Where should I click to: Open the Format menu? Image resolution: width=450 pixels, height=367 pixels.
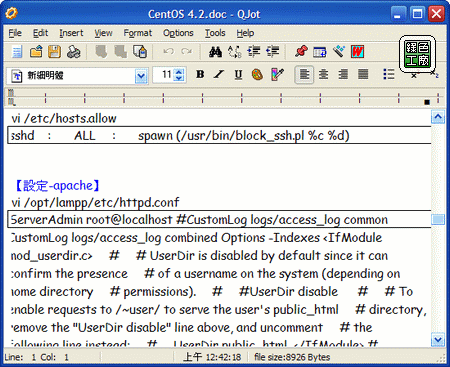(x=138, y=33)
